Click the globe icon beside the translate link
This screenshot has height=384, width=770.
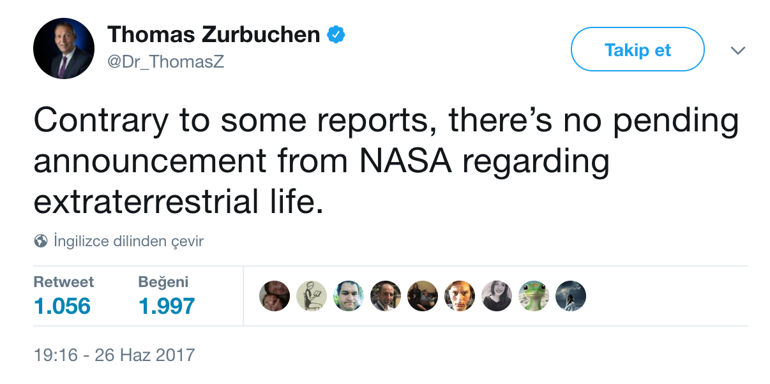pyautogui.click(x=41, y=241)
